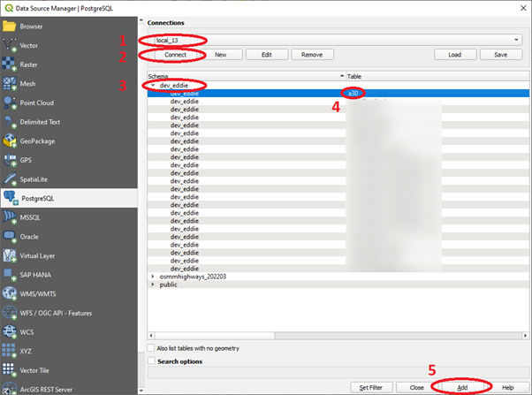Open the WMS/WMTS source icon

coord(11,294)
